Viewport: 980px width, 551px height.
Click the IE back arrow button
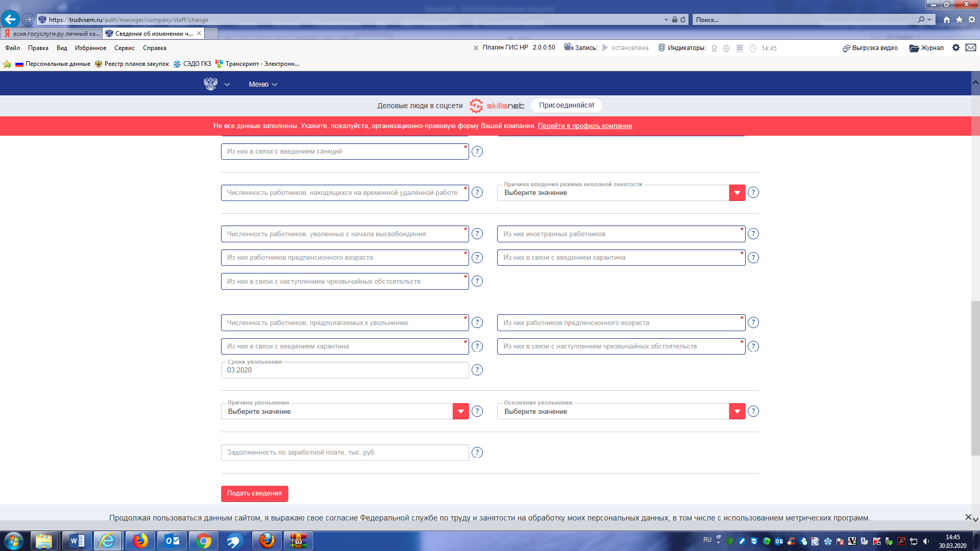10,19
